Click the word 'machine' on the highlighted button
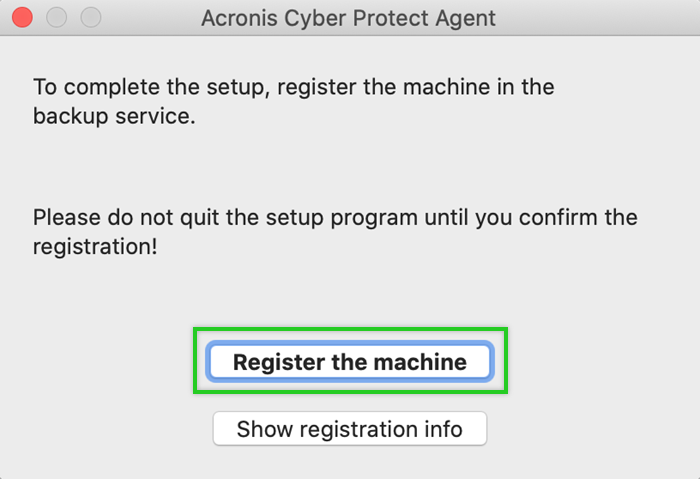700x479 pixels. [x=420, y=362]
